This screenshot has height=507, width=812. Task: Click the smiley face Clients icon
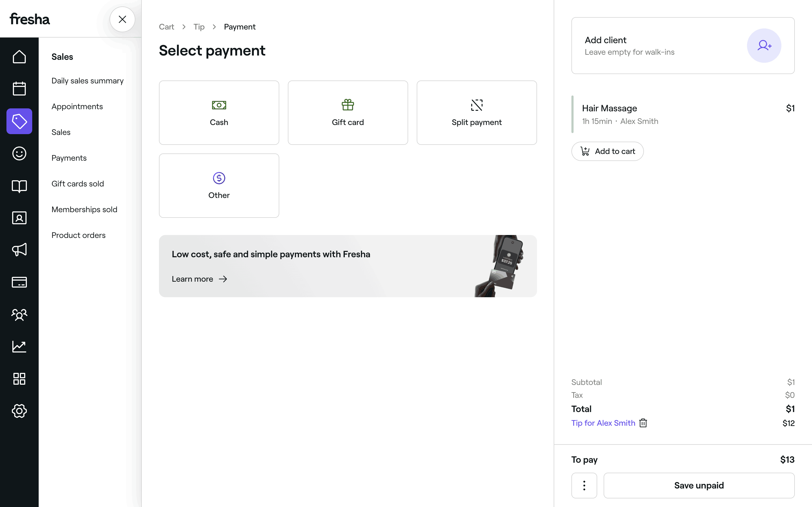[x=19, y=153]
